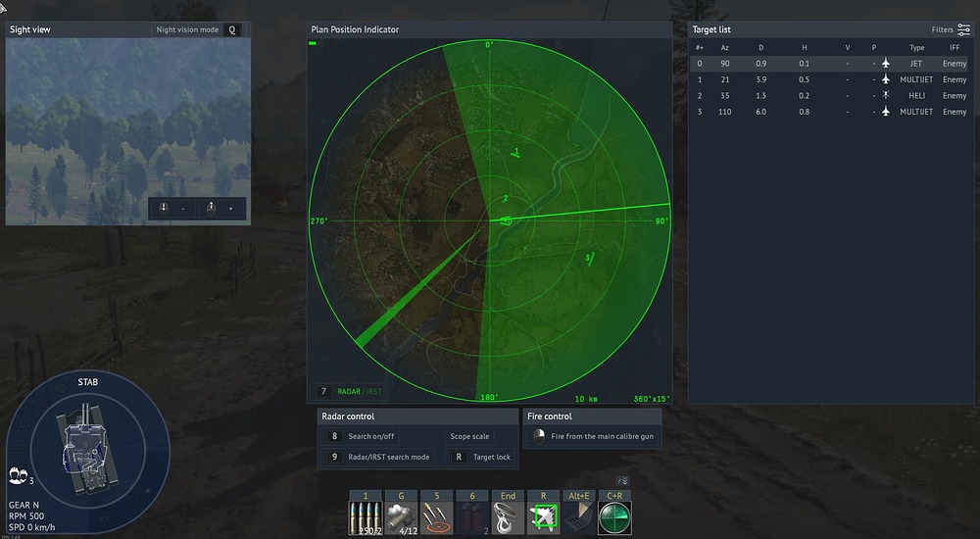The height and width of the screenshot is (539, 980).
Task: Open the toolbox icon labeled Alt+E
Action: [x=578, y=517]
